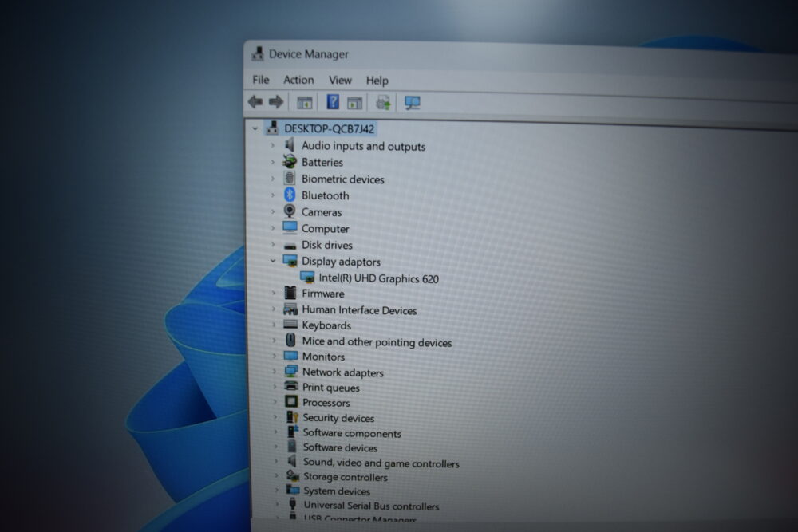Click the Back arrow toolbar icon

(255, 102)
